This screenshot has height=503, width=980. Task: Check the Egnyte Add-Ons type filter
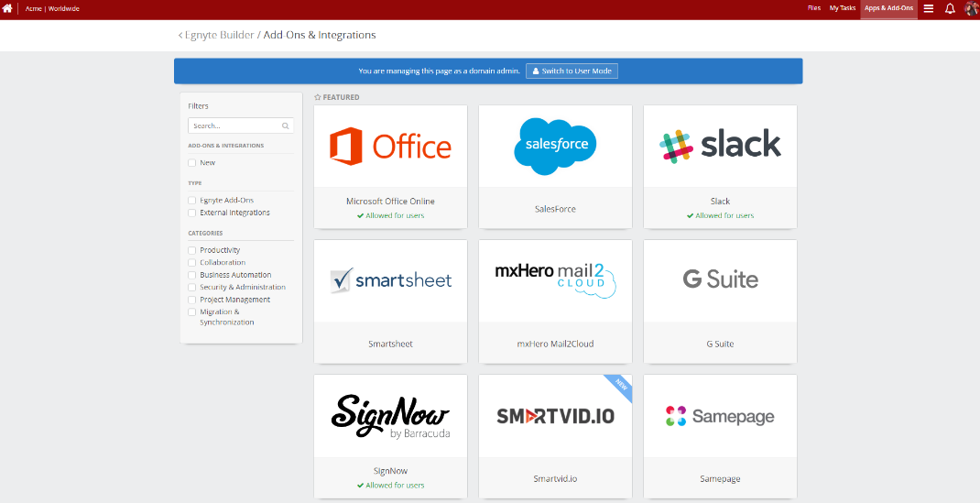(x=192, y=201)
